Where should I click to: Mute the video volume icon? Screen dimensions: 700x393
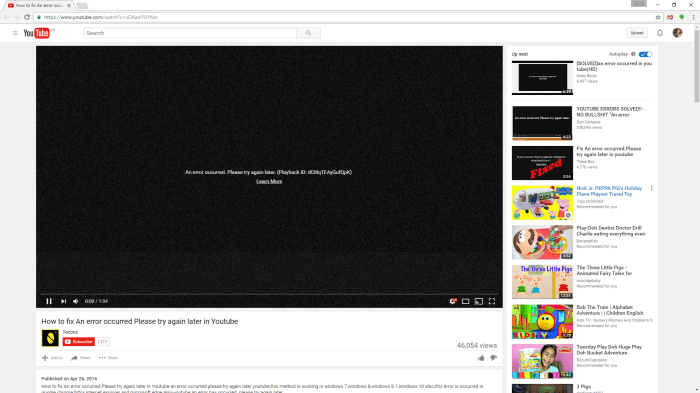coord(76,301)
